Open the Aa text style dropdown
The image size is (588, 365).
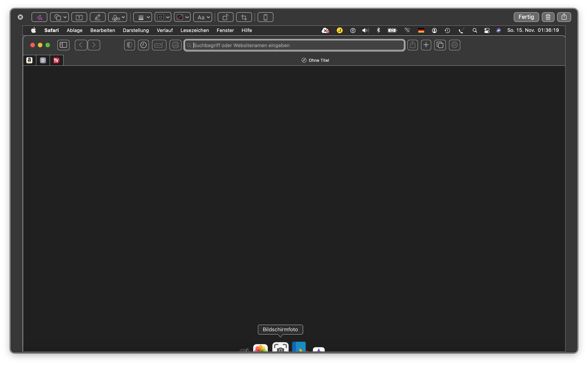tap(203, 17)
